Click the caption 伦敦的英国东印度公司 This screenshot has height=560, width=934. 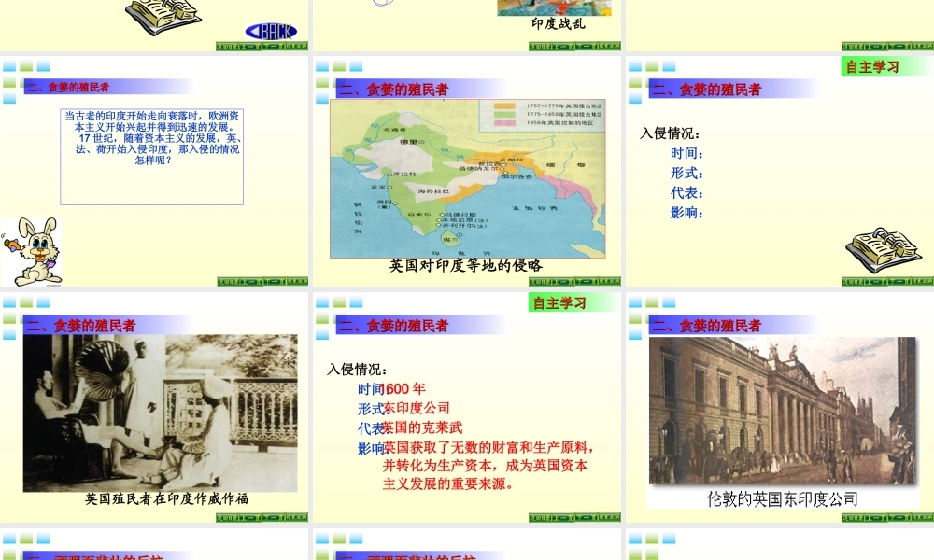[782, 498]
